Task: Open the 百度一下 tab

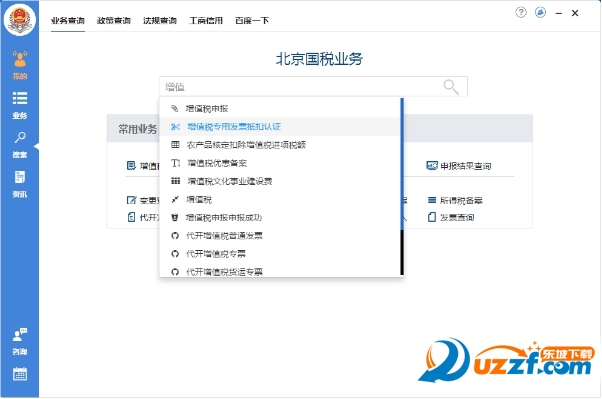Action: (252, 20)
